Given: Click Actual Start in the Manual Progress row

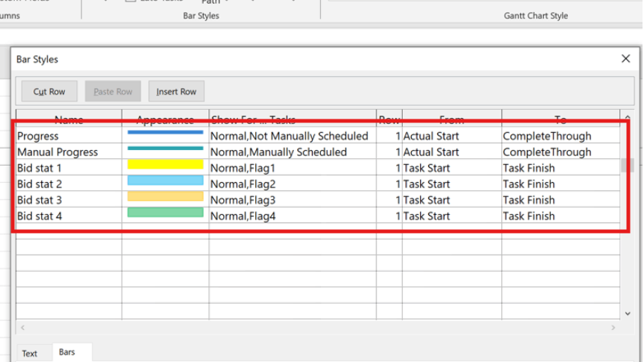Looking at the screenshot, I should tap(451, 152).
